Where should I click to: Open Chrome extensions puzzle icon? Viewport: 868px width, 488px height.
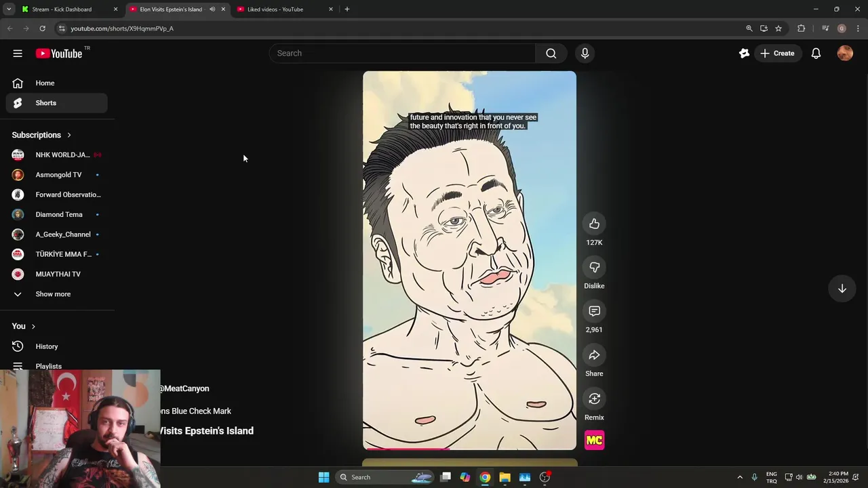point(802,28)
